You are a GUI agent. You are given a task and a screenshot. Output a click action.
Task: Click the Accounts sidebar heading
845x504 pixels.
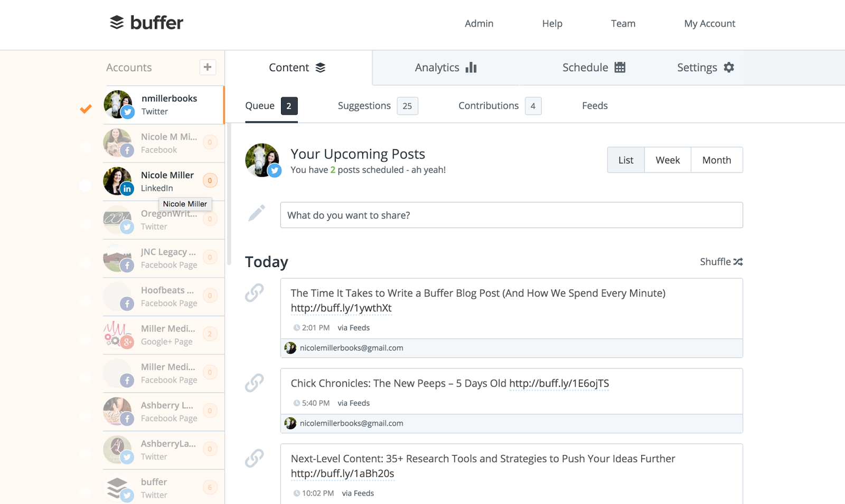(x=129, y=68)
